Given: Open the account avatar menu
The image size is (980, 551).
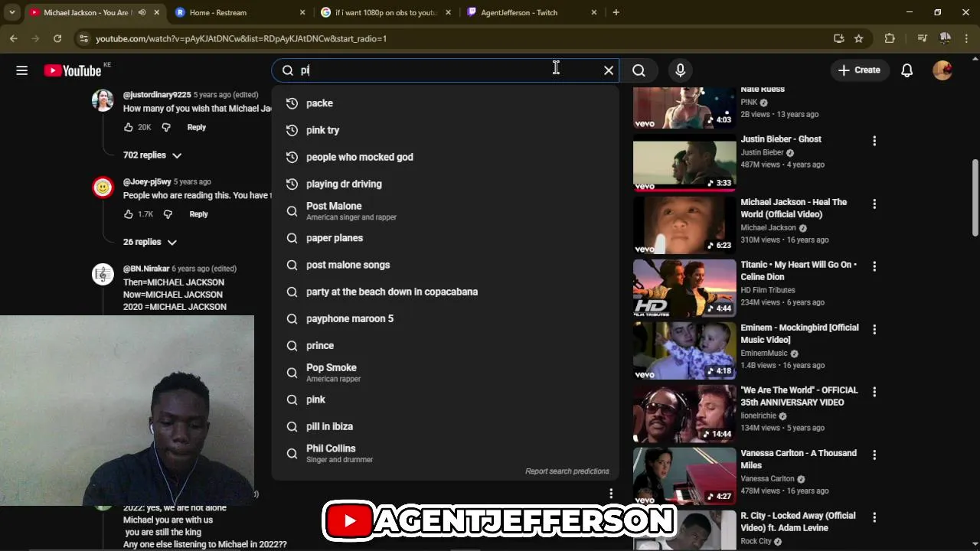Looking at the screenshot, I should tap(942, 70).
